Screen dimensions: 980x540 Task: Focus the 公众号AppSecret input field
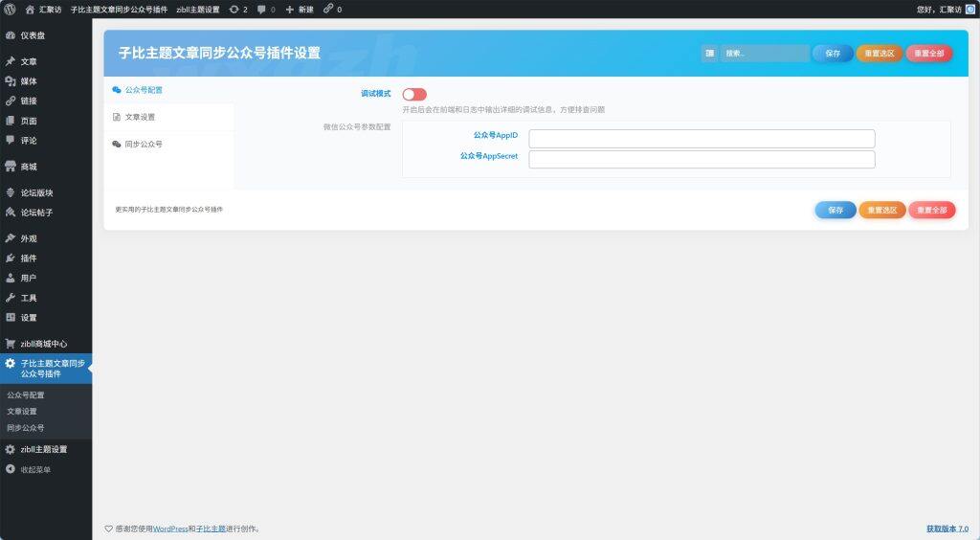pyautogui.click(x=702, y=159)
